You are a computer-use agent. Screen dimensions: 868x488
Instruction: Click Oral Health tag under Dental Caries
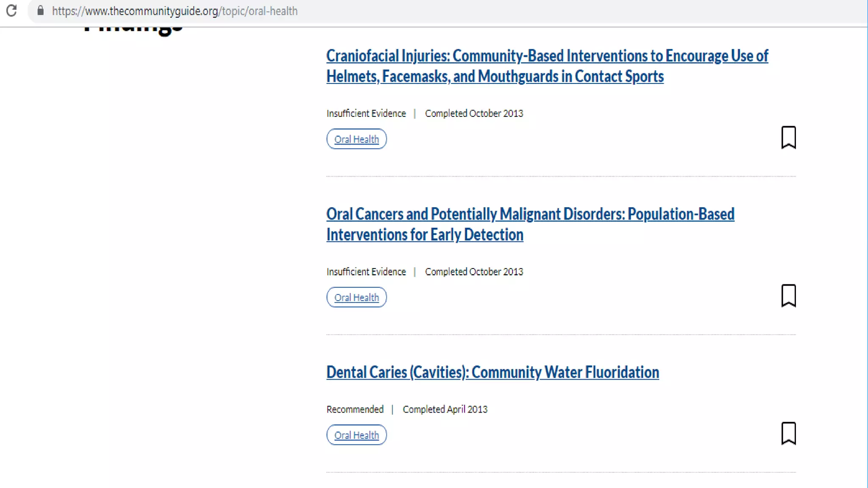click(356, 435)
